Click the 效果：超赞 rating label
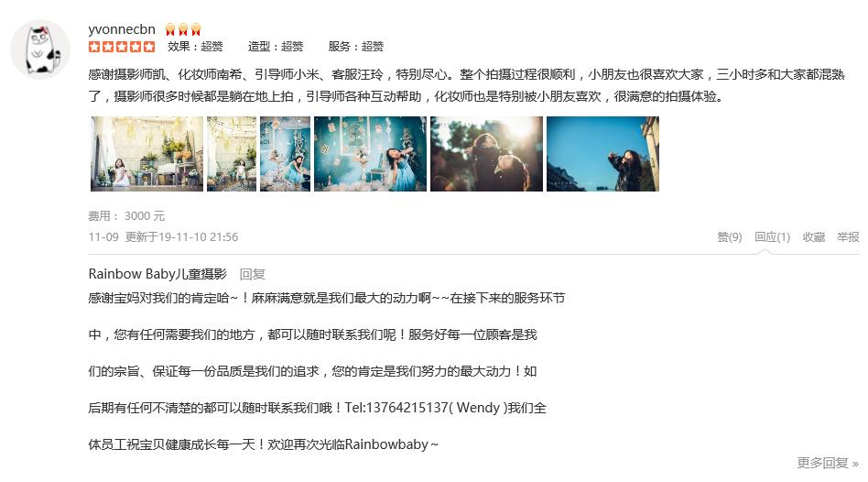The height and width of the screenshot is (482, 868). [195, 47]
